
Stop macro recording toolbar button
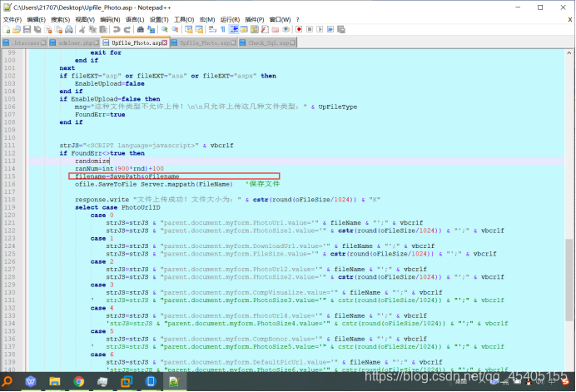click(x=310, y=30)
